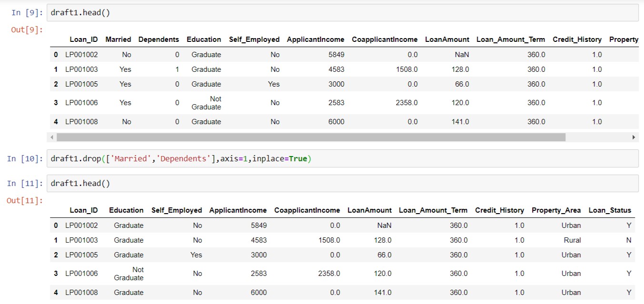Select the Loan_ID column header
The image size is (644, 304).
[84, 39]
